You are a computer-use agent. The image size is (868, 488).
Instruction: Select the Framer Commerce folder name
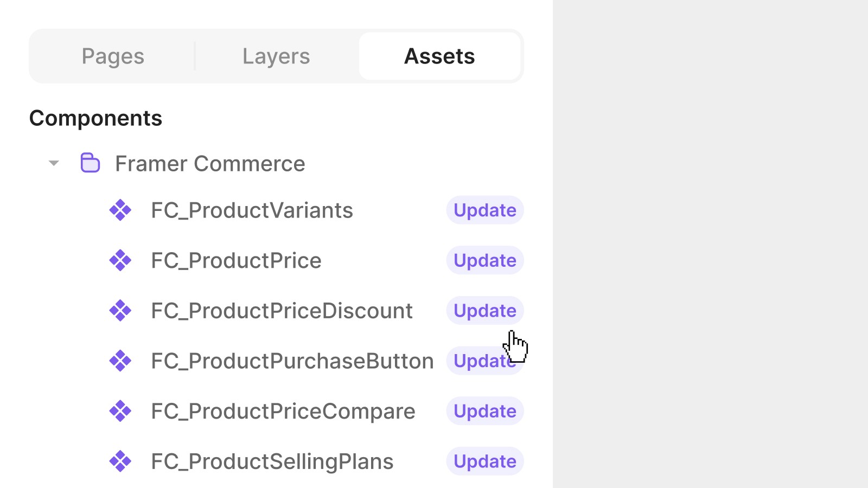click(x=210, y=164)
